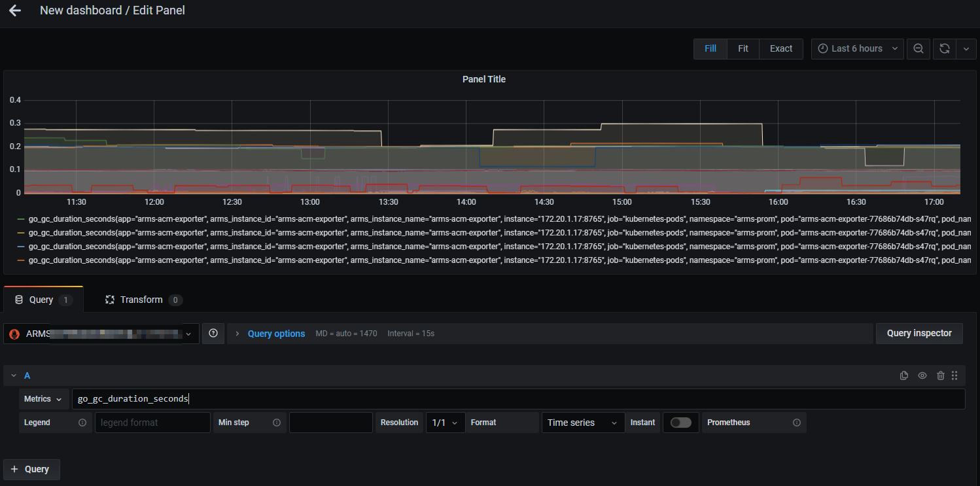
Task: Refresh the dashboard panel
Action: point(944,48)
